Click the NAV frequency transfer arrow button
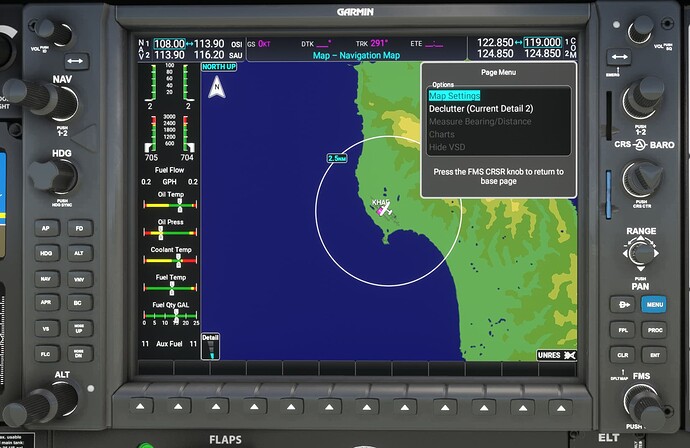The width and height of the screenshot is (690, 448). click(x=76, y=62)
